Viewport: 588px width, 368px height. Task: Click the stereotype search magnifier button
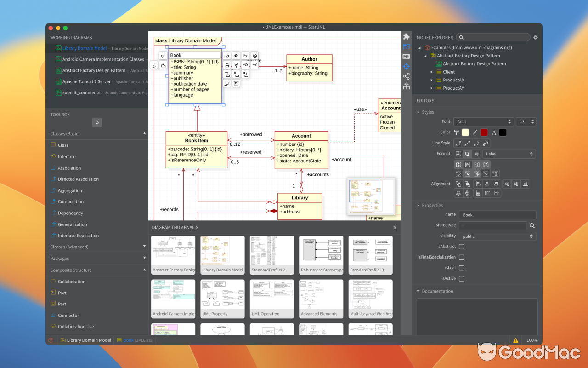(532, 225)
